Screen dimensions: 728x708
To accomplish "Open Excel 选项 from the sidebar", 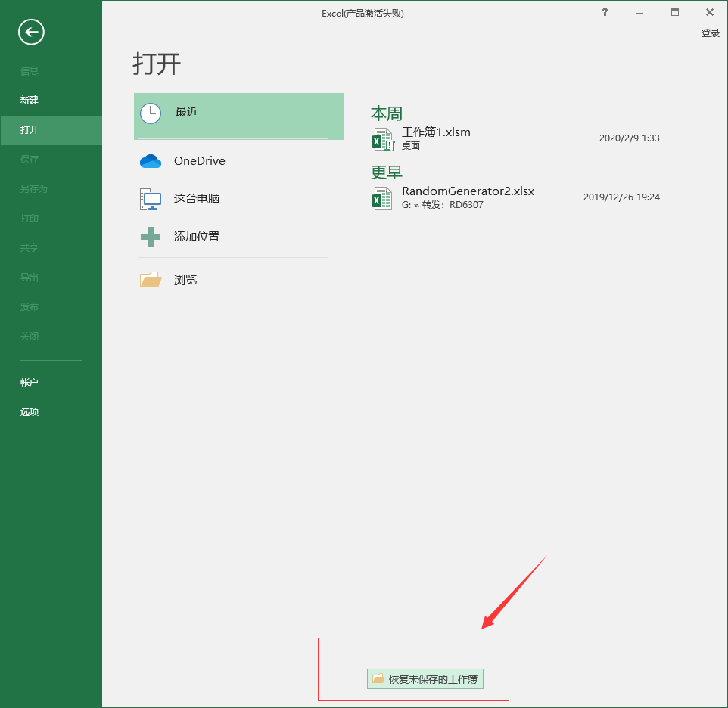I will click(x=30, y=412).
